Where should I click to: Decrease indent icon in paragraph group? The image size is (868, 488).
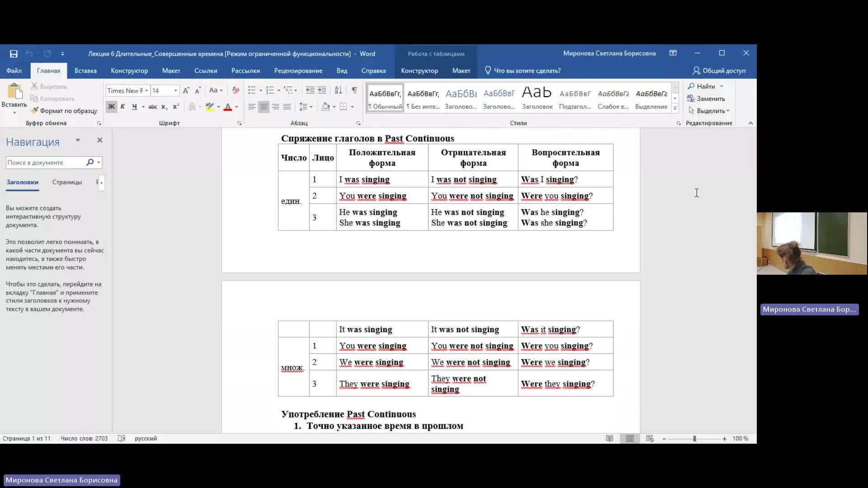pyautogui.click(x=310, y=90)
